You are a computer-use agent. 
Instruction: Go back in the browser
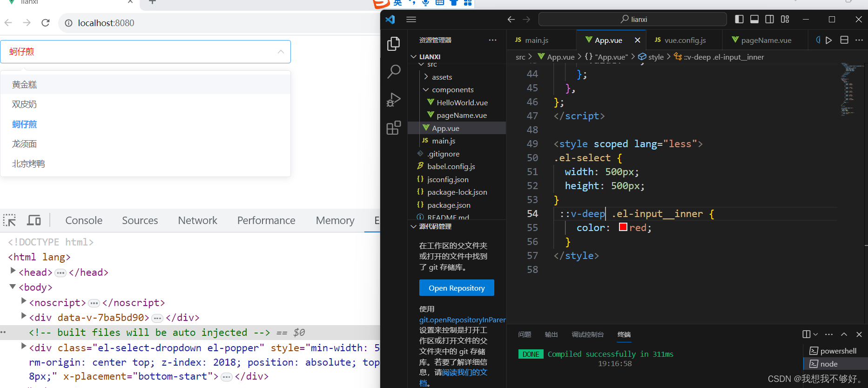pos(8,23)
